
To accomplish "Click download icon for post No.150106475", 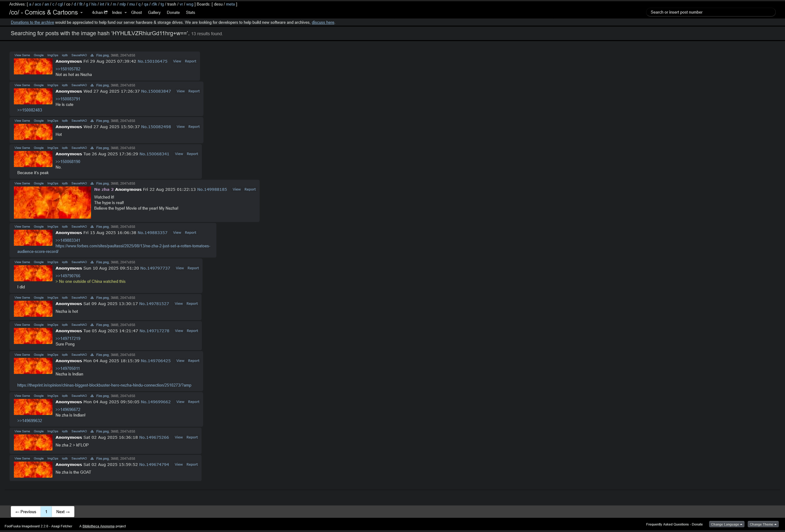I will click(92, 55).
